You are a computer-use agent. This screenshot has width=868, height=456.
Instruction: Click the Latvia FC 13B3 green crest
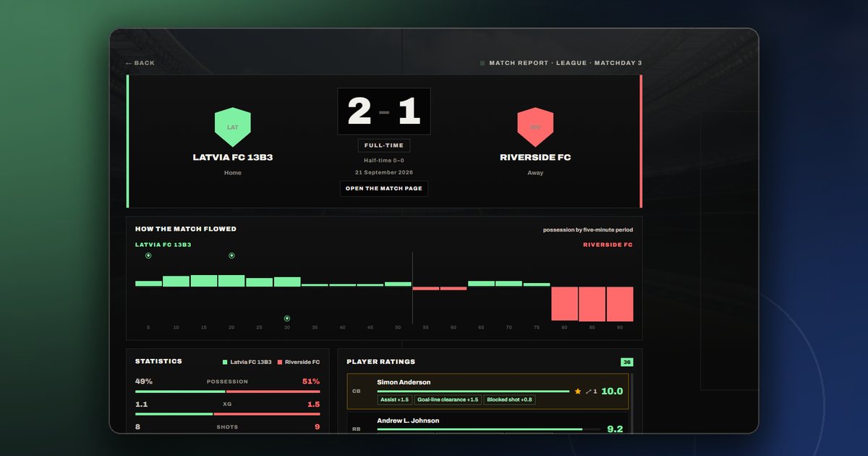point(233,127)
